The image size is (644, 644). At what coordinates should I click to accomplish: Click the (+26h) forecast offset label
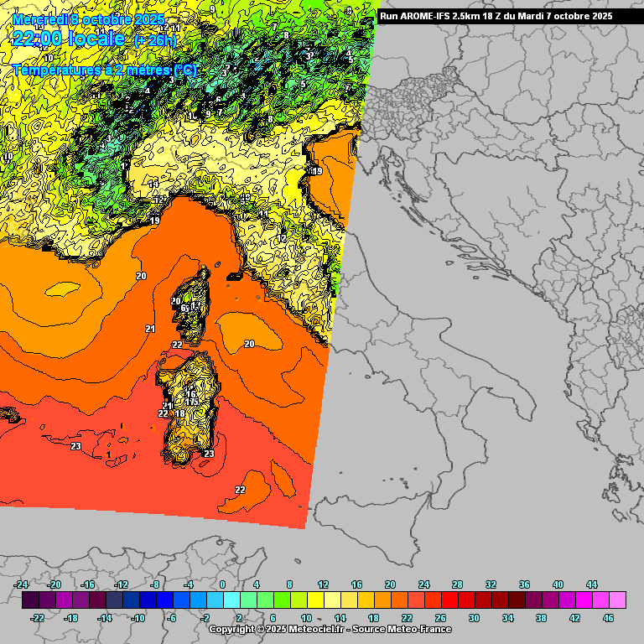(x=158, y=39)
